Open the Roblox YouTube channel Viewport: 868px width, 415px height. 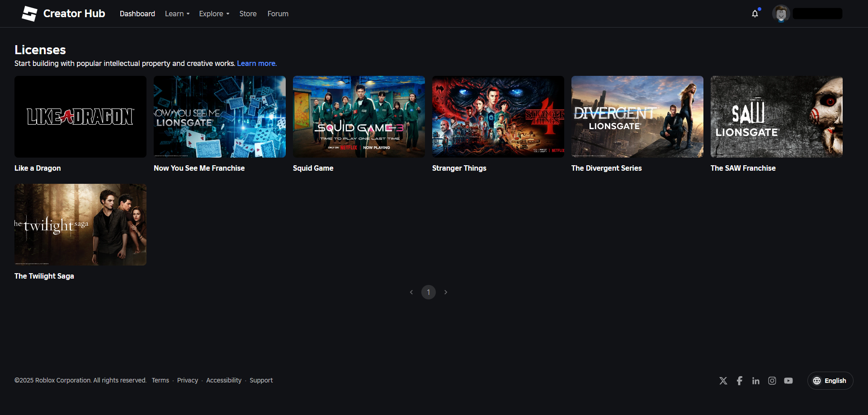[x=788, y=381]
